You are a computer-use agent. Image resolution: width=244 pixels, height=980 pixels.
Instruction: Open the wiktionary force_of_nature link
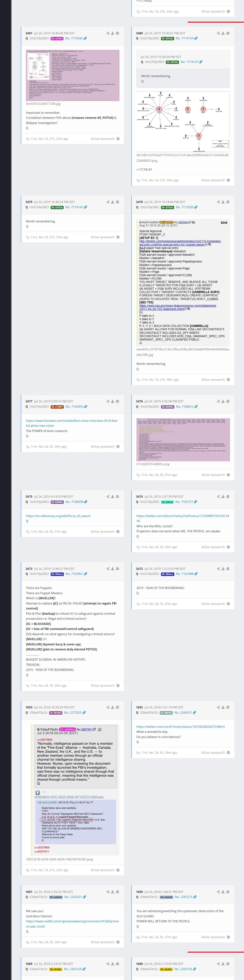(58, 516)
